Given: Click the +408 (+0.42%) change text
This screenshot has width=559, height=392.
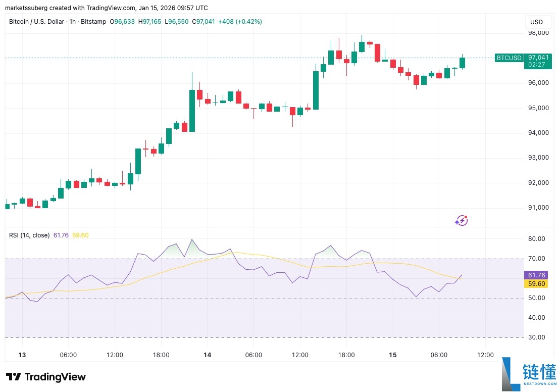Looking at the screenshot, I should point(240,21).
